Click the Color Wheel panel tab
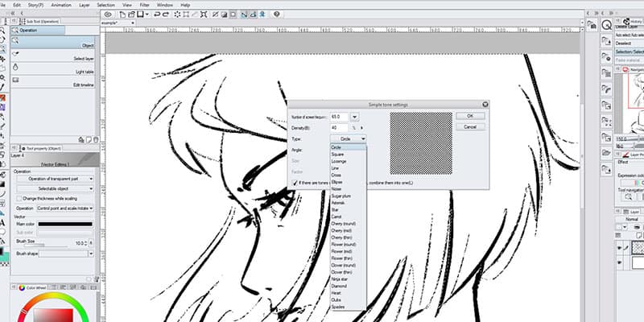Image resolution: width=644 pixels, height=322 pixels. point(32,288)
